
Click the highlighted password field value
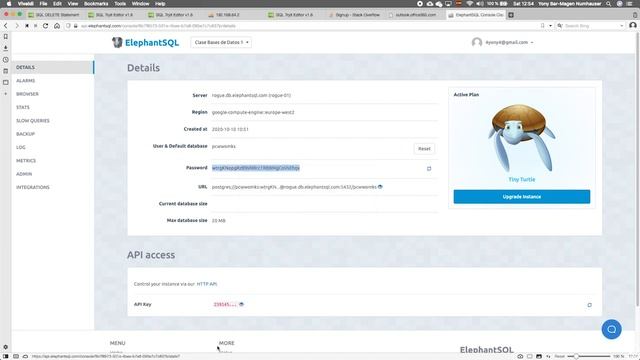point(256,168)
